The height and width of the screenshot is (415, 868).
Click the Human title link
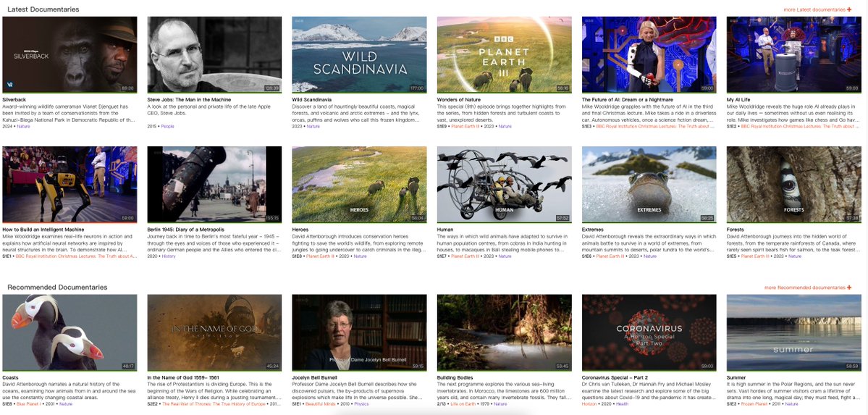click(x=445, y=230)
